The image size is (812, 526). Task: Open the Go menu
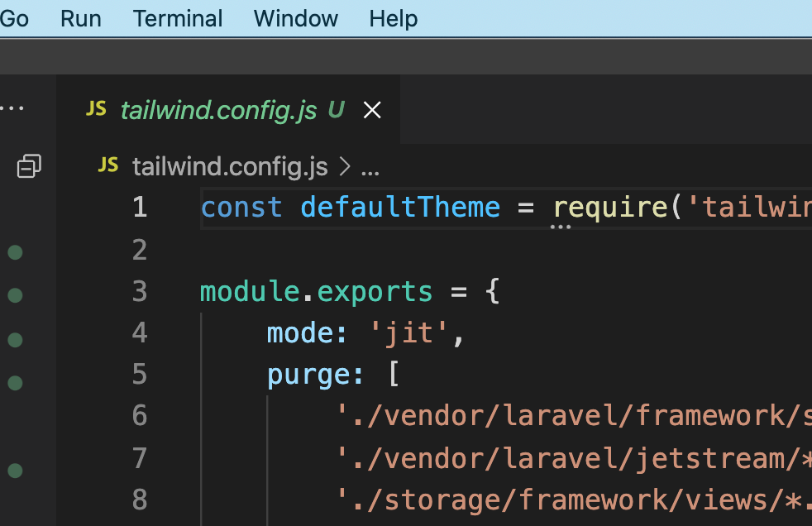point(13,18)
